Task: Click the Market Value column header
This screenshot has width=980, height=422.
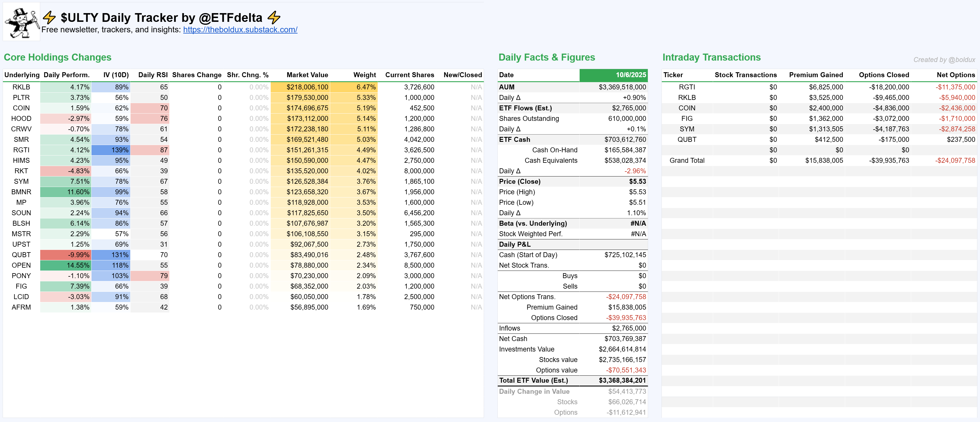Action: pyautogui.click(x=307, y=75)
